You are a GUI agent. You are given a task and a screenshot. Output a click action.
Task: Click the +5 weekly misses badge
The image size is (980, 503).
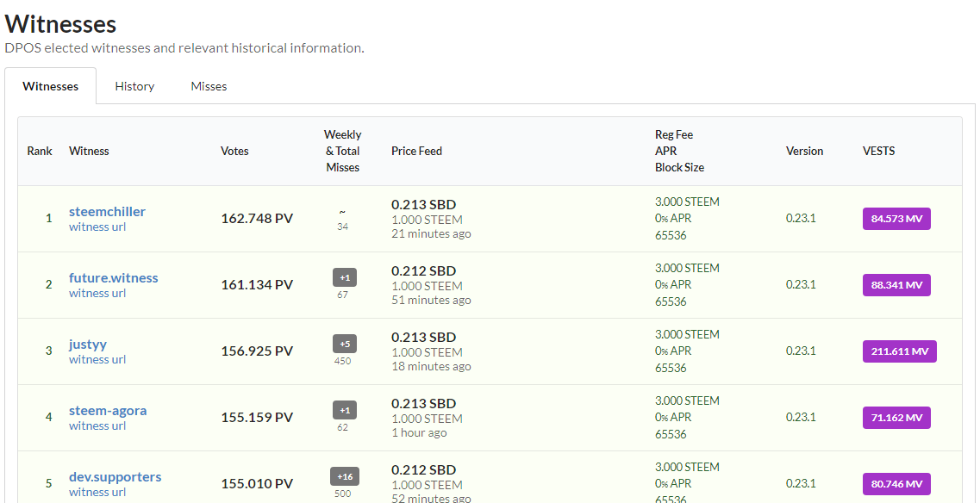click(x=345, y=344)
